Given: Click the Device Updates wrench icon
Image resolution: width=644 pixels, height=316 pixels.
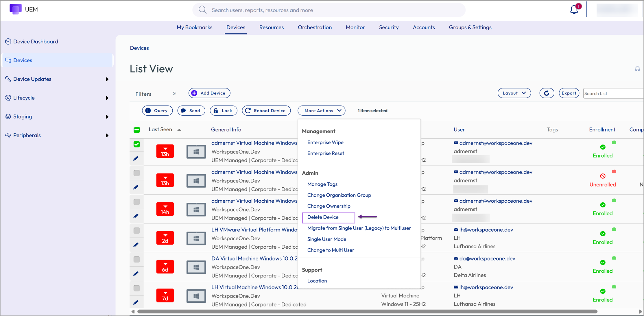Looking at the screenshot, I should 8,79.
